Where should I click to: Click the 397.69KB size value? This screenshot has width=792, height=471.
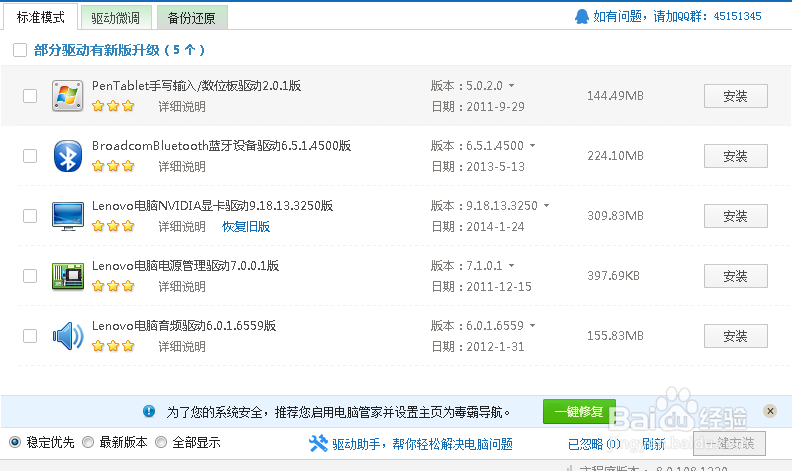pos(613,276)
